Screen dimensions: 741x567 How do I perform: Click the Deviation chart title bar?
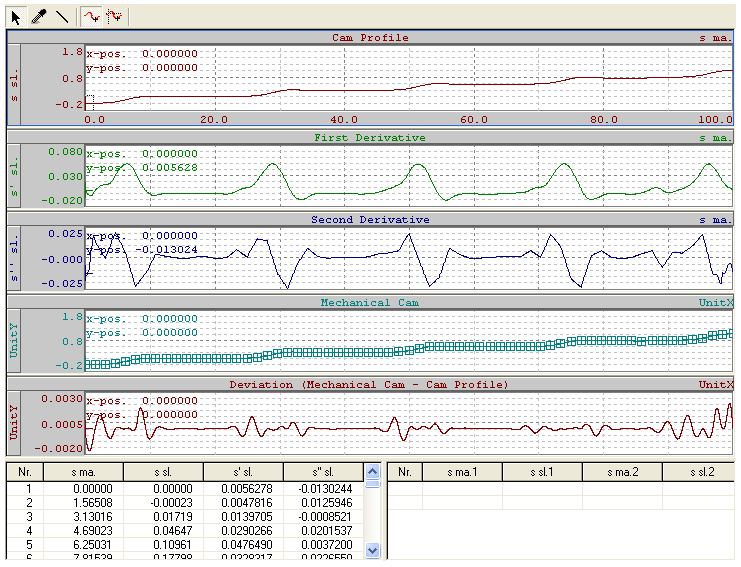click(370, 385)
